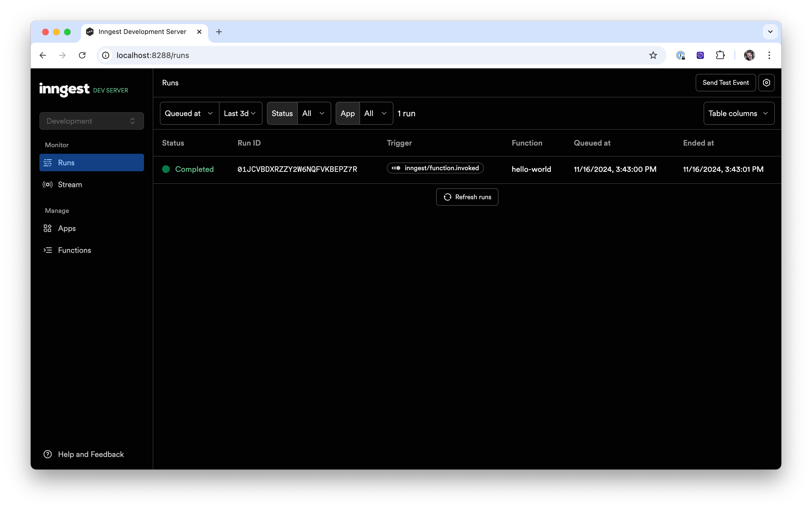Screen dimensions: 812x510
Task: Toggle the Status filter segment
Action: coord(282,113)
